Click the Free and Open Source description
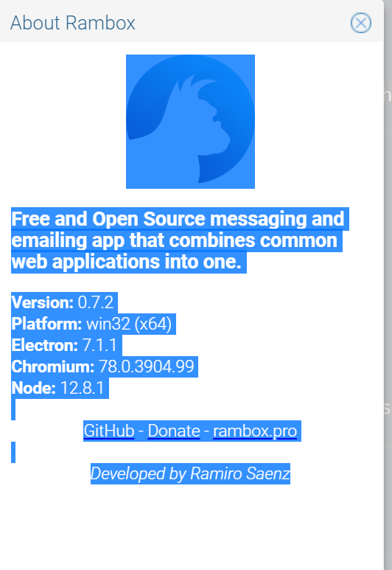Screen dimensions: 392x570 coord(178,240)
